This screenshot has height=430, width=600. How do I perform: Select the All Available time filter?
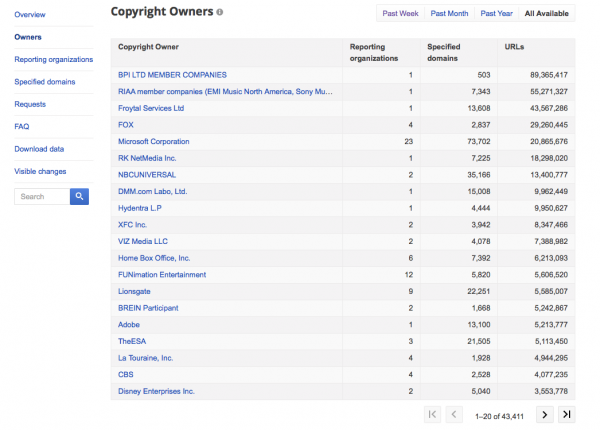547,13
